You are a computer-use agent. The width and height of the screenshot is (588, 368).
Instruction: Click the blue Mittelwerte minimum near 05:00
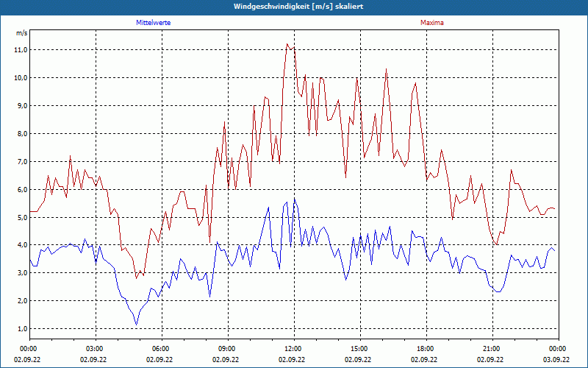click(x=137, y=324)
